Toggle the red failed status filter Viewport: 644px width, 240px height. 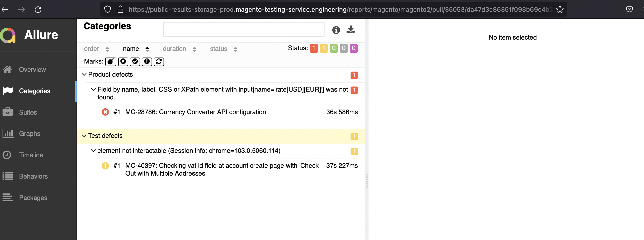click(314, 49)
